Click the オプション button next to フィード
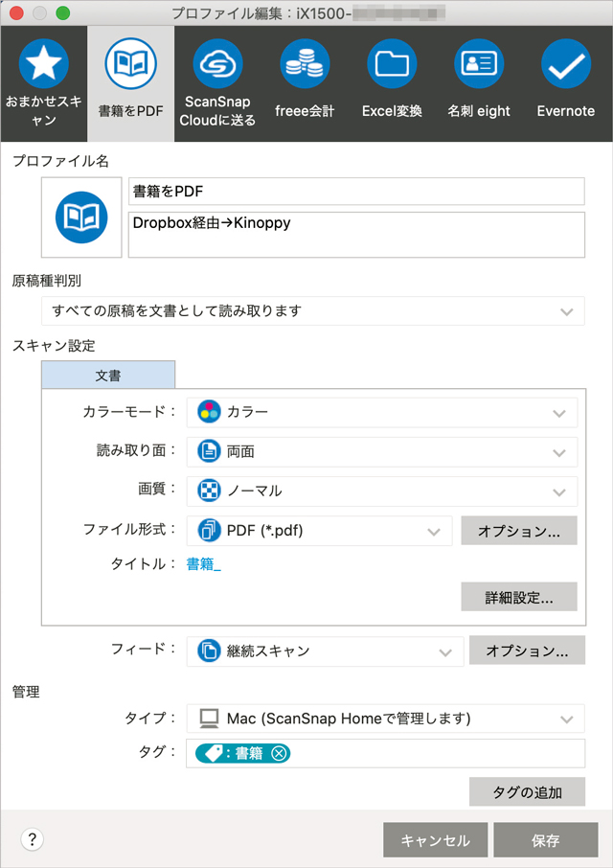This screenshot has height=868, width=613. [x=527, y=651]
